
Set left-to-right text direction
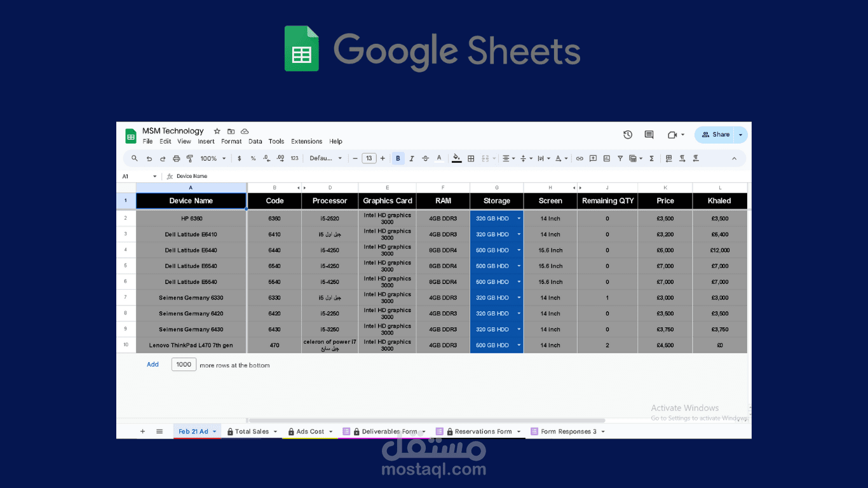(x=682, y=159)
